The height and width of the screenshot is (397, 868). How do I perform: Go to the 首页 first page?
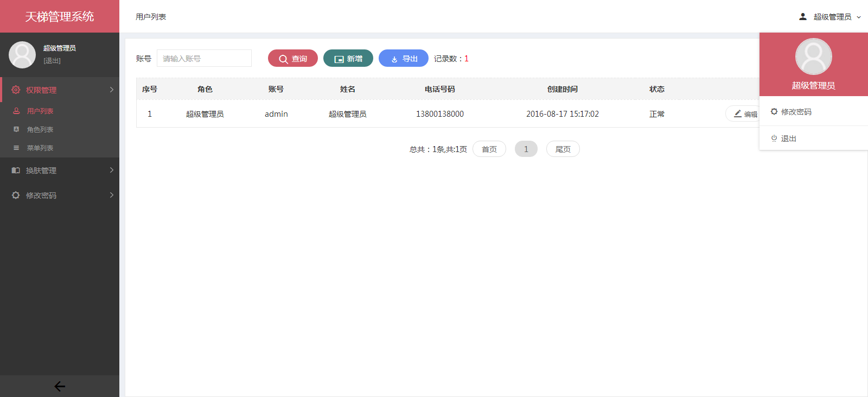tap(489, 149)
